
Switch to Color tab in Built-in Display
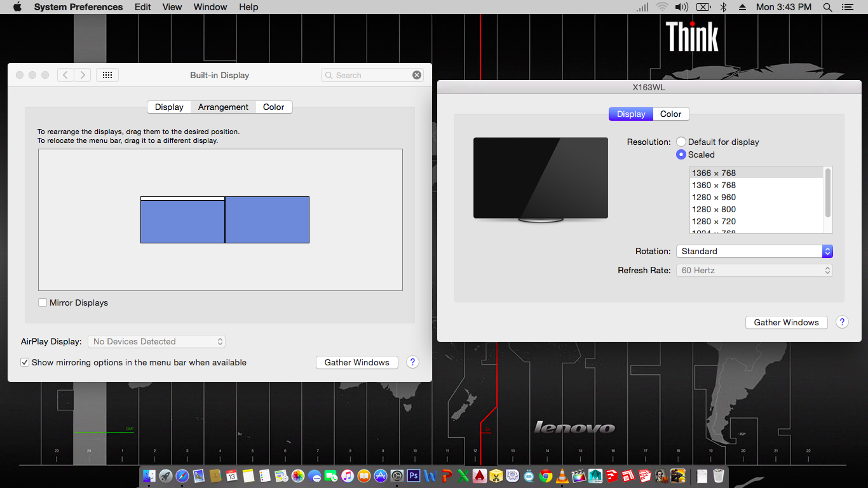tap(273, 107)
